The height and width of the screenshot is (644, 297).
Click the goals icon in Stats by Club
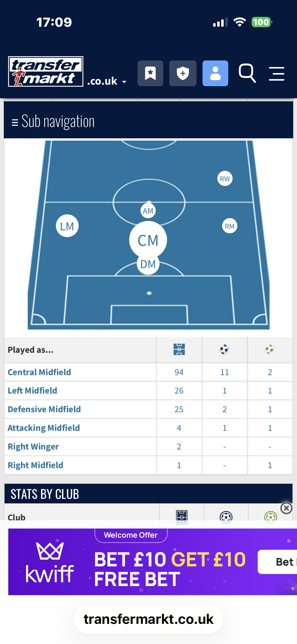pos(226,516)
